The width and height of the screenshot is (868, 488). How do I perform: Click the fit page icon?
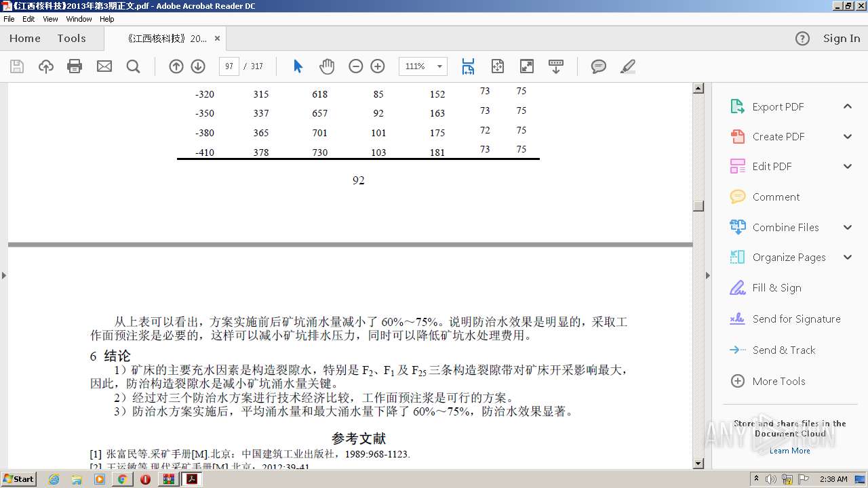[498, 66]
